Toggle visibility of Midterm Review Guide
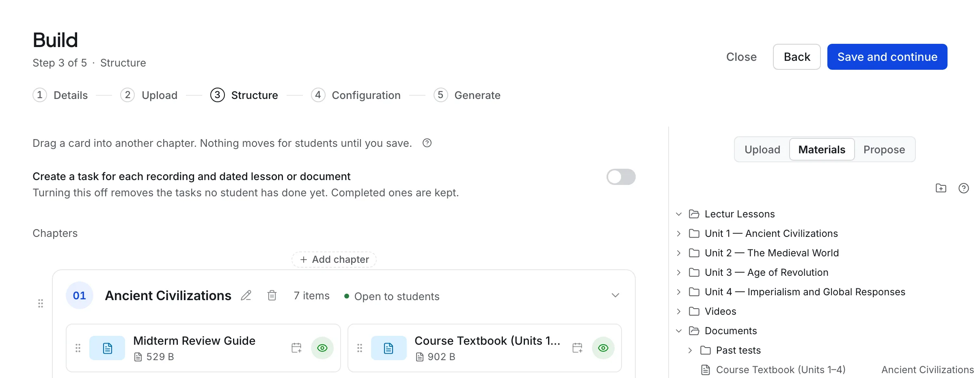 coord(322,348)
